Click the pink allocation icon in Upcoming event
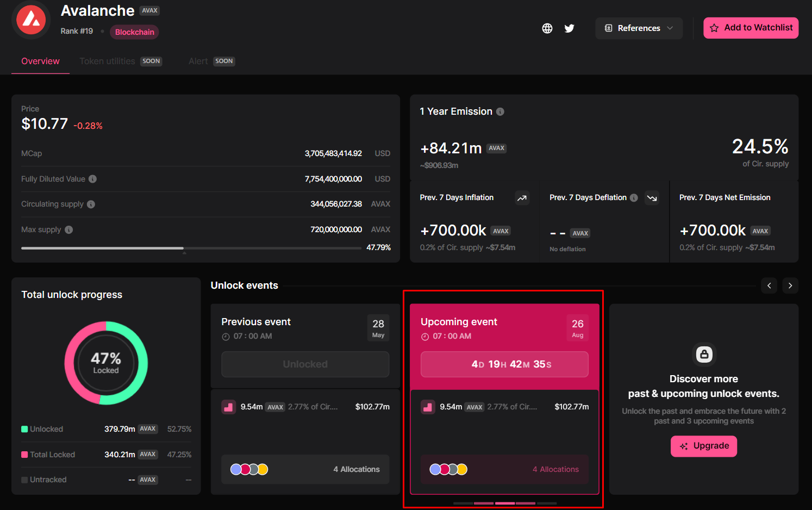The image size is (812, 510). pos(428,407)
